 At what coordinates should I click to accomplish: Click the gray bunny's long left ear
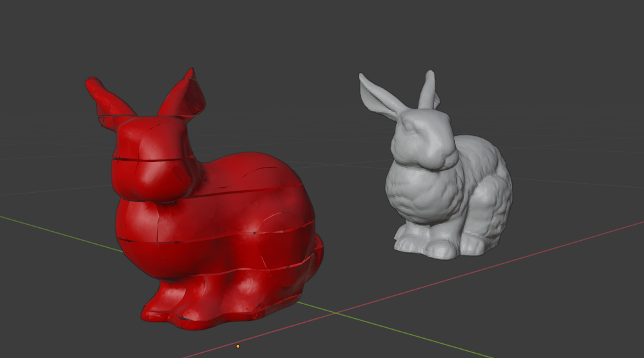pyautogui.click(x=380, y=95)
